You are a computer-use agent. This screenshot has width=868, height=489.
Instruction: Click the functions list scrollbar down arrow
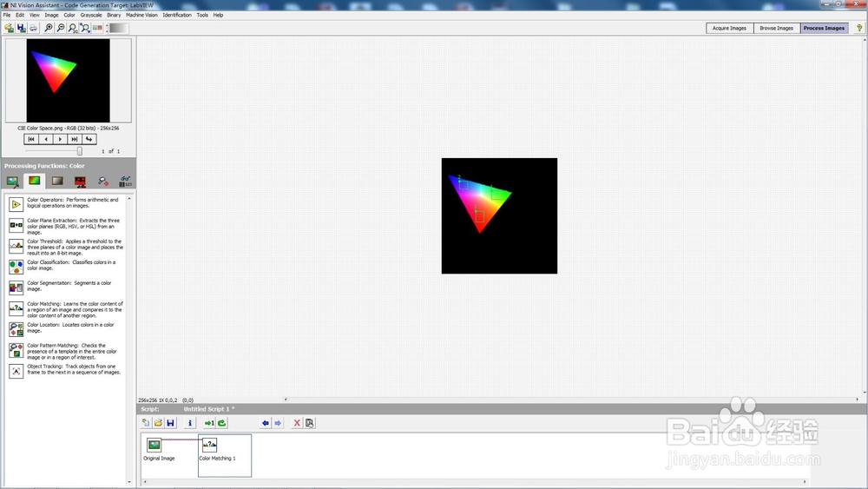(129, 482)
